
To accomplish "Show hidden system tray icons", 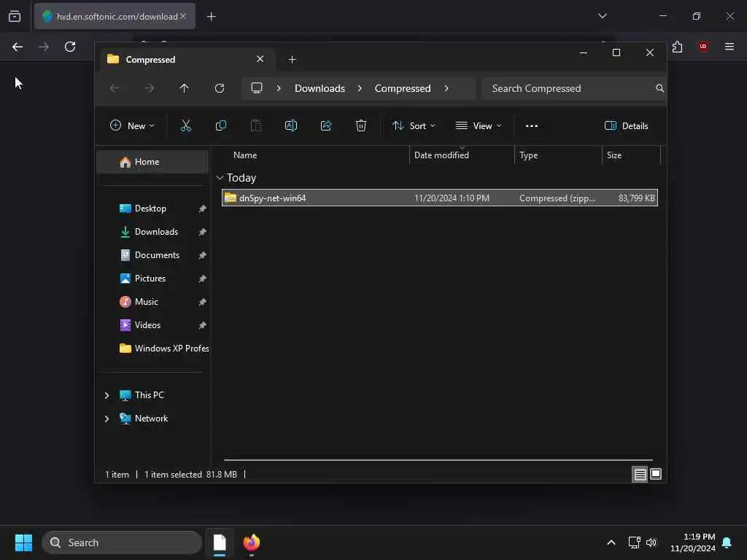I will coord(611,542).
